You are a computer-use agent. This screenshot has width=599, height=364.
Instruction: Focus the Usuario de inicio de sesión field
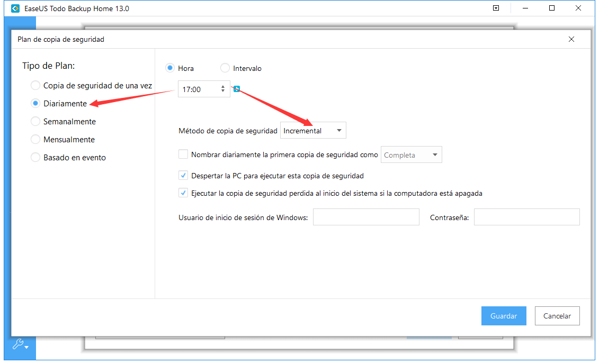click(x=366, y=217)
